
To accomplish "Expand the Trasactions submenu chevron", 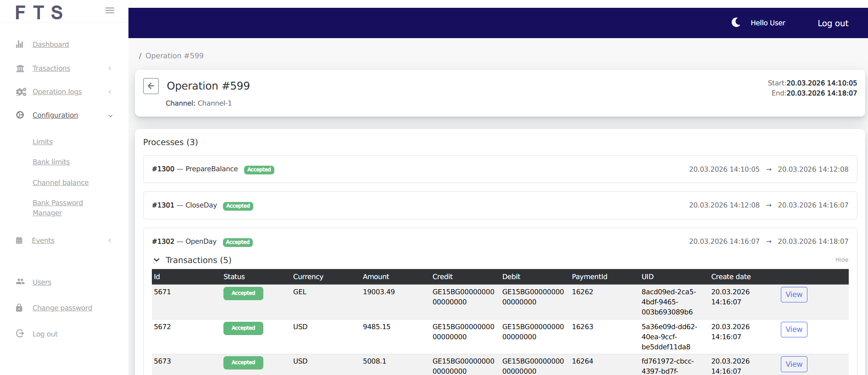I will 110,68.
